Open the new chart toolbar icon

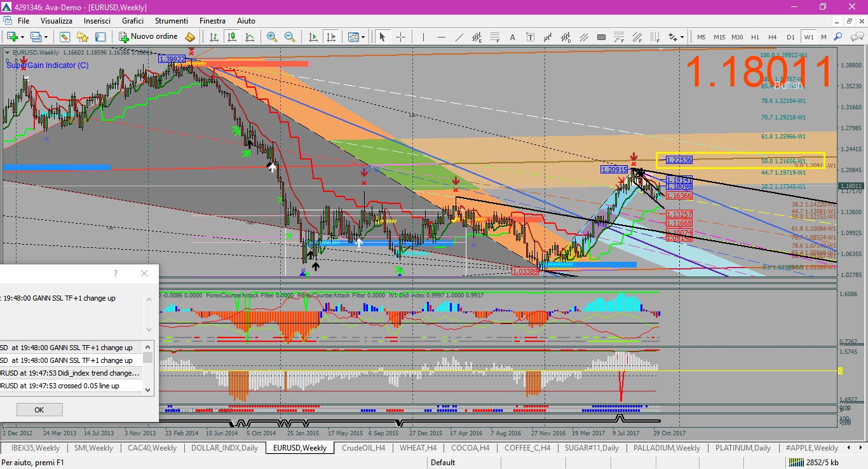click(11, 37)
